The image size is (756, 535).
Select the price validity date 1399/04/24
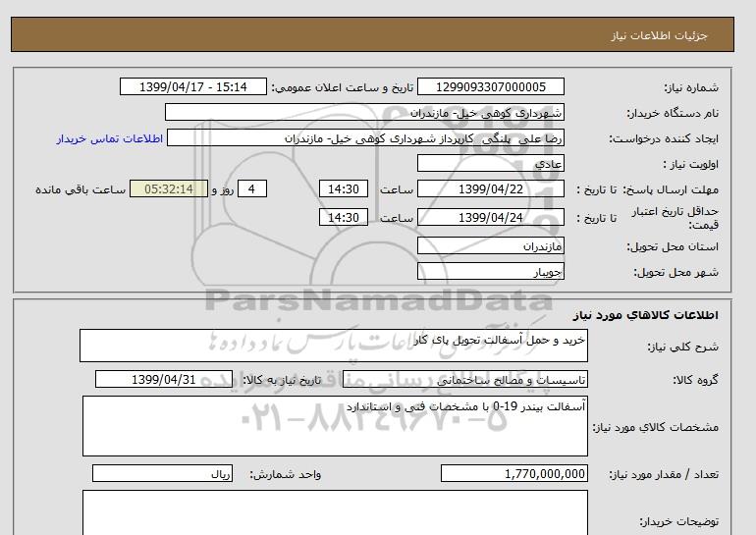[490, 217]
